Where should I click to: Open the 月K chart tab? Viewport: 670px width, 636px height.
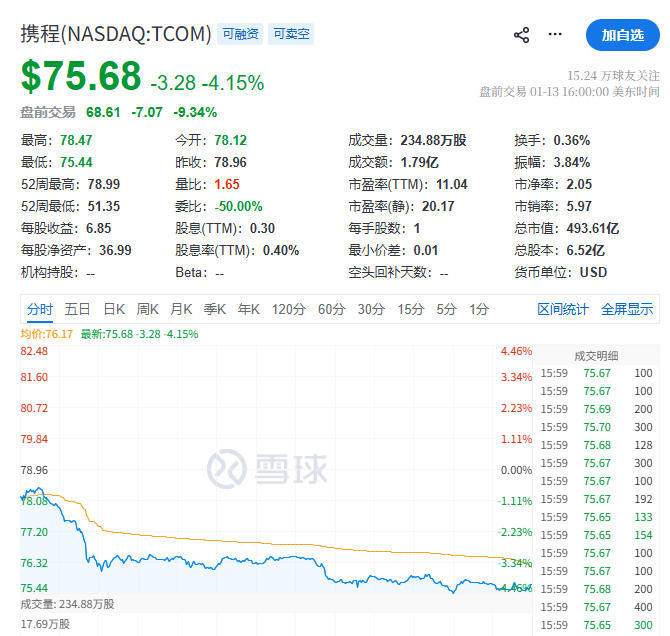[x=181, y=309]
